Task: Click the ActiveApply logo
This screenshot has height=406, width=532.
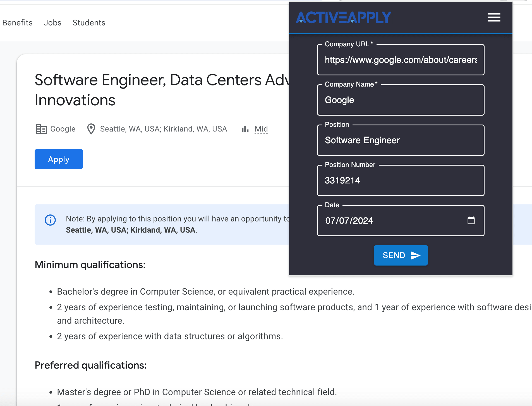Action: tap(343, 17)
